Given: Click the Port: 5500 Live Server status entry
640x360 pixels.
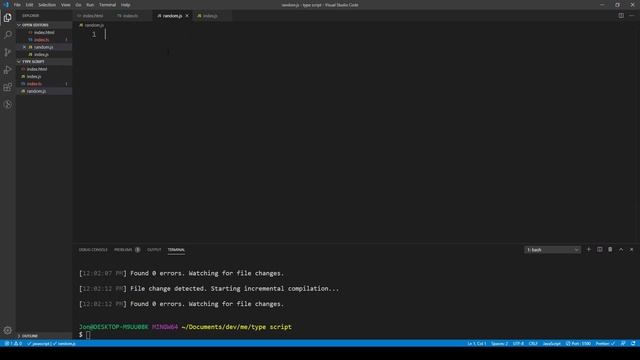Looking at the screenshot, I should [578, 344].
